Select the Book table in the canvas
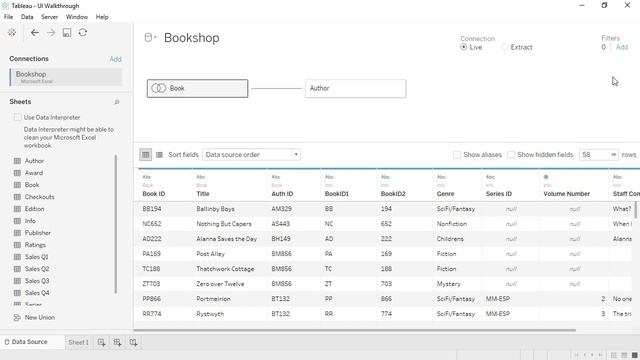Image resolution: width=640 pixels, height=360 pixels. click(198, 88)
